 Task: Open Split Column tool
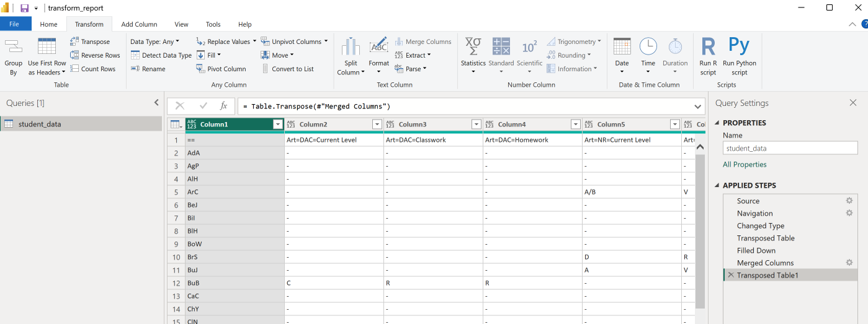(x=351, y=56)
